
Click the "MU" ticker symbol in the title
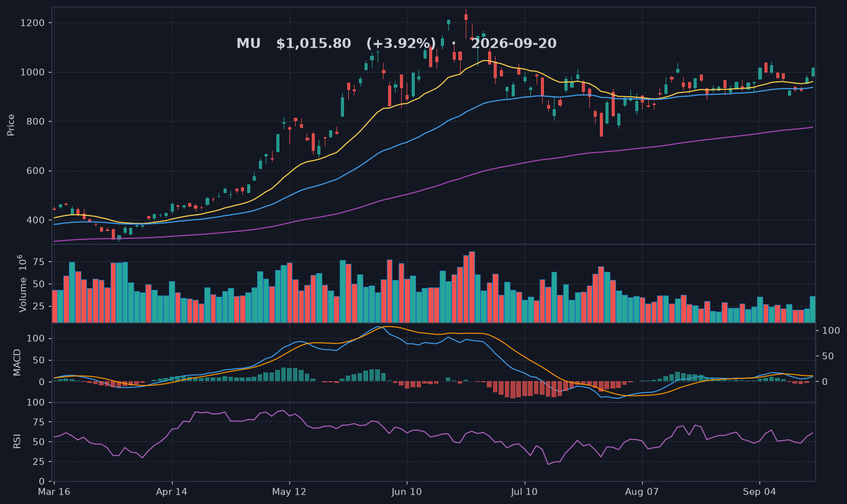click(x=248, y=44)
